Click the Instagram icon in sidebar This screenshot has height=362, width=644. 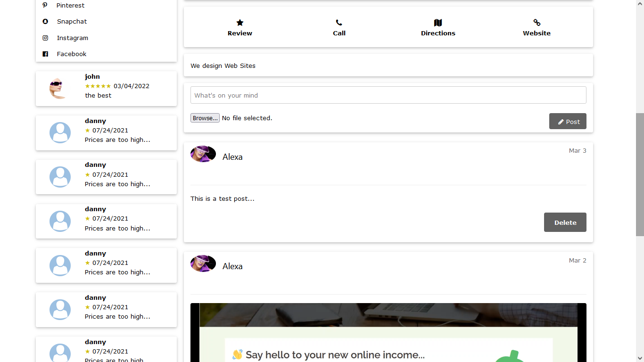point(45,38)
